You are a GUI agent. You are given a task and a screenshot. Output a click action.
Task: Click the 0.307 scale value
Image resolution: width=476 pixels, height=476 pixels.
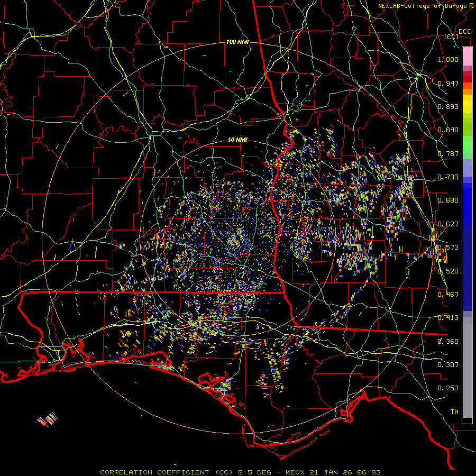(x=448, y=364)
